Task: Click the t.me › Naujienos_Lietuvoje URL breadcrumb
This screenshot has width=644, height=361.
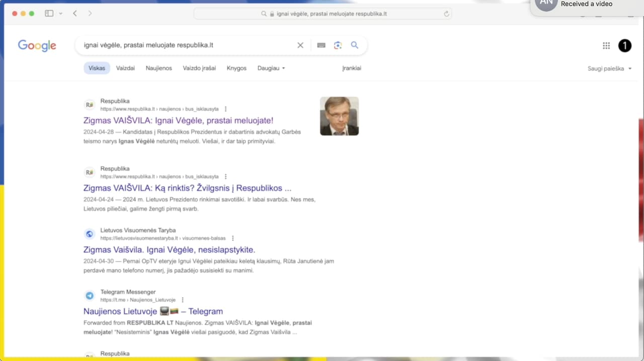Action: (138, 300)
